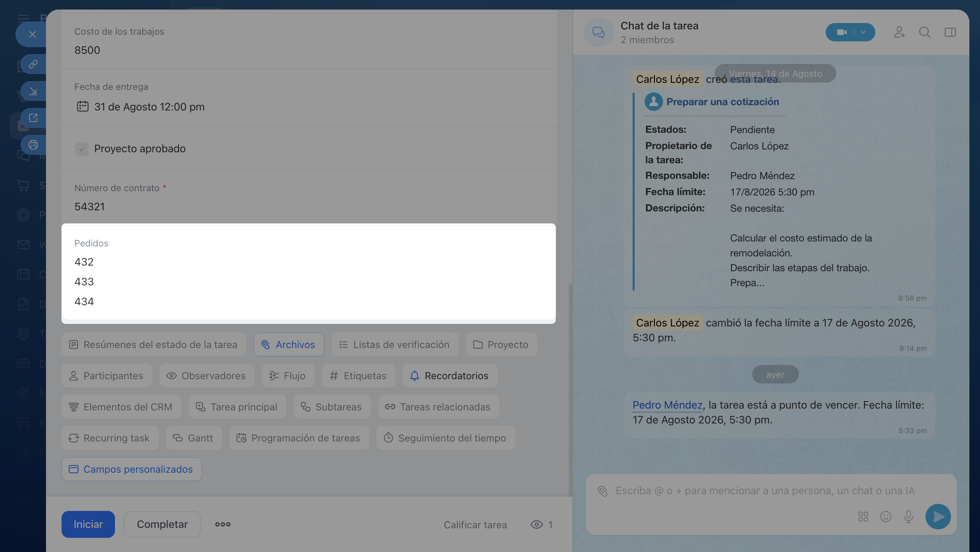Attach a file with the paperclip icon
The height and width of the screenshot is (552, 980).
602,491
